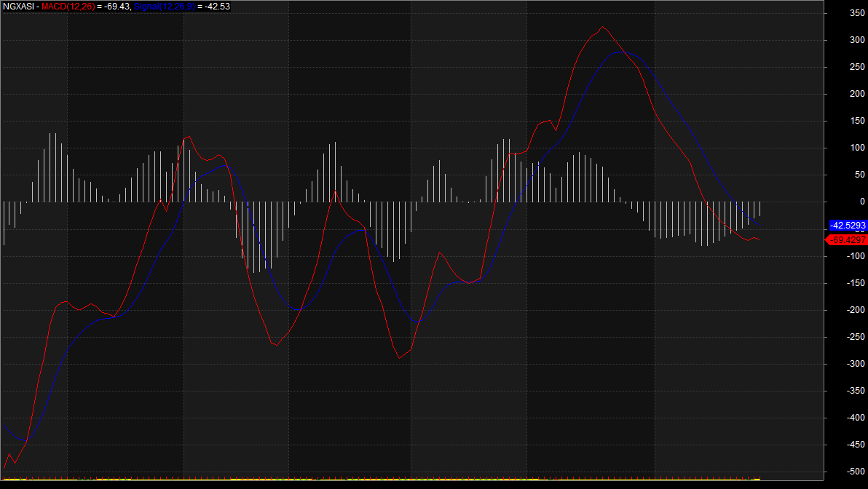Click the blue -42.5293 price tag

point(848,226)
